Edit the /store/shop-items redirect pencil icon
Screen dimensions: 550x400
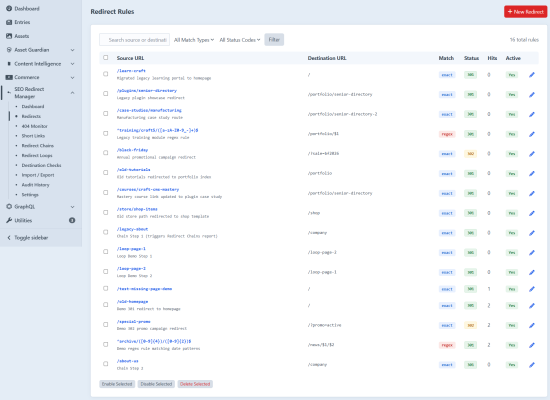point(532,213)
